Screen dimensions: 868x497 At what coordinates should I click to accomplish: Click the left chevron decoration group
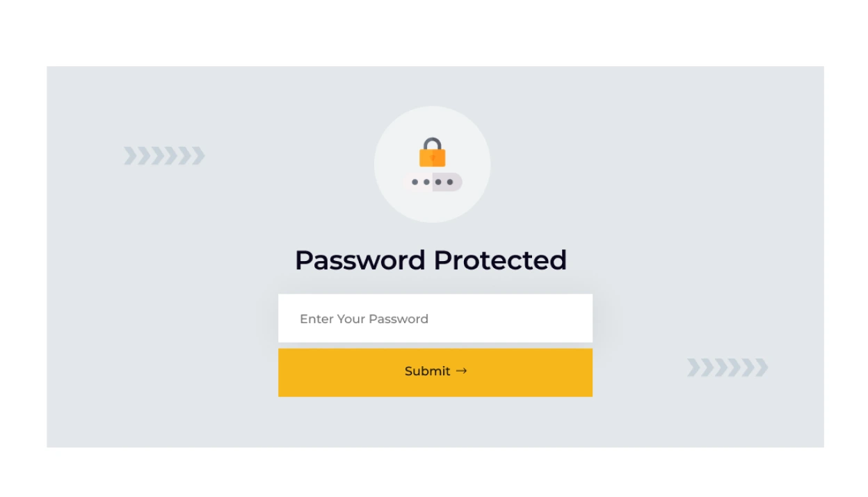(165, 155)
